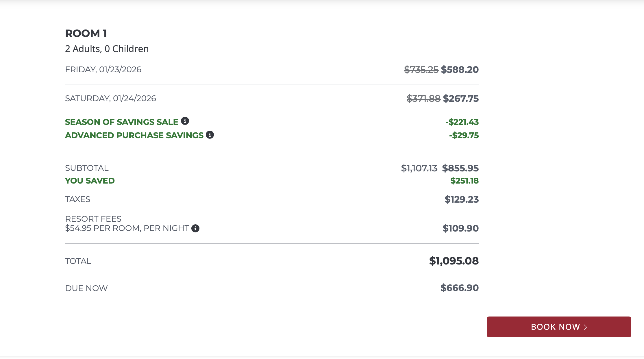This screenshot has height=359, width=644.
Task: Select the Room 1 heading
Action: 86,34
